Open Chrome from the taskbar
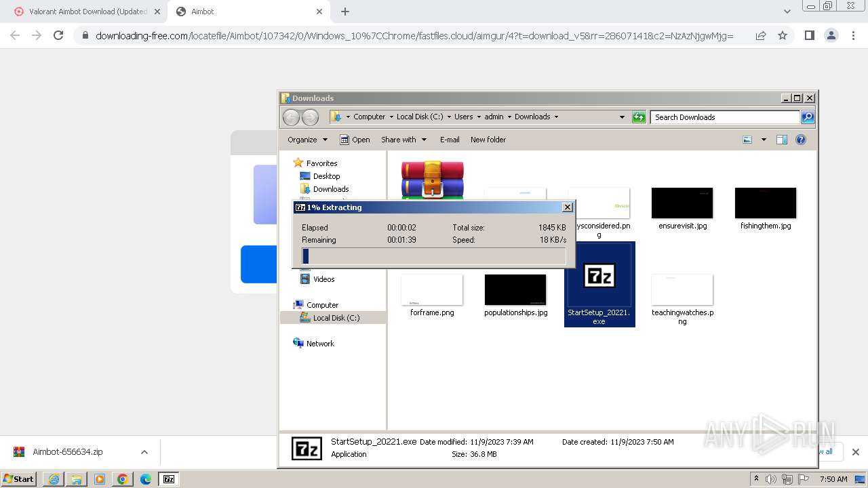The height and width of the screenshot is (488, 868). tap(123, 479)
